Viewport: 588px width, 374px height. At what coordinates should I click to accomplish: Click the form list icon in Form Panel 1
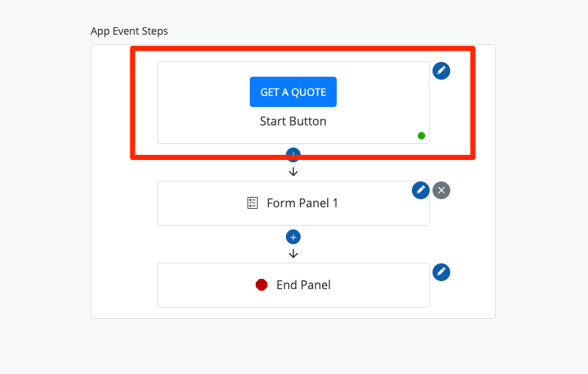252,204
